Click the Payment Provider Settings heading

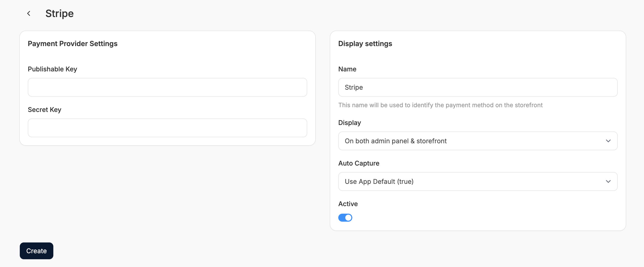(73, 44)
